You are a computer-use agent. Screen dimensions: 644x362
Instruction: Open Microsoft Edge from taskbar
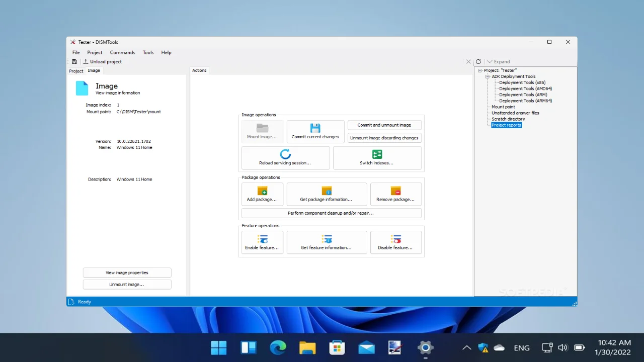click(278, 347)
